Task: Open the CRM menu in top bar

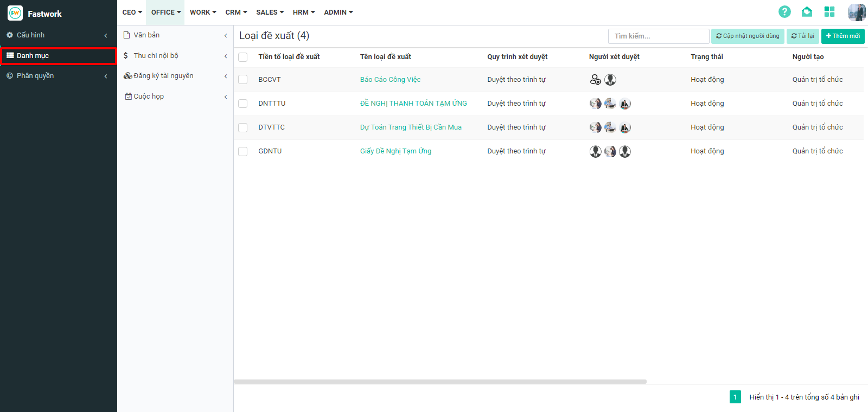Action: 236,12
